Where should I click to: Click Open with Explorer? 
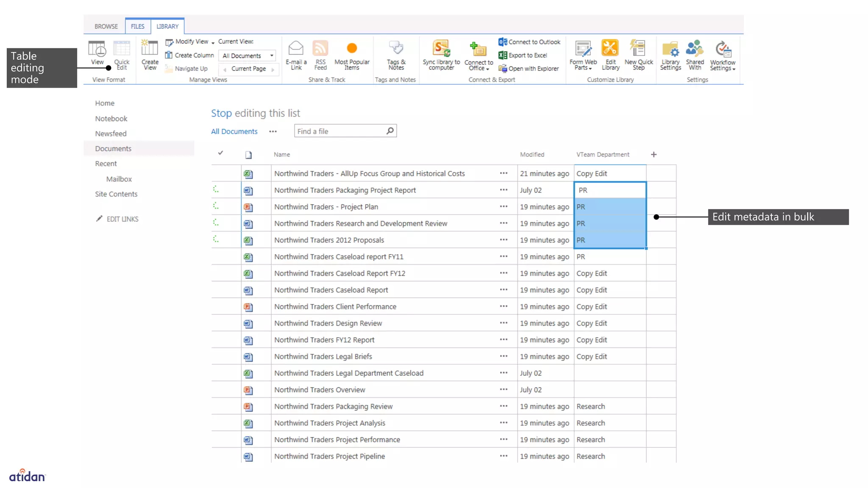pyautogui.click(x=529, y=69)
